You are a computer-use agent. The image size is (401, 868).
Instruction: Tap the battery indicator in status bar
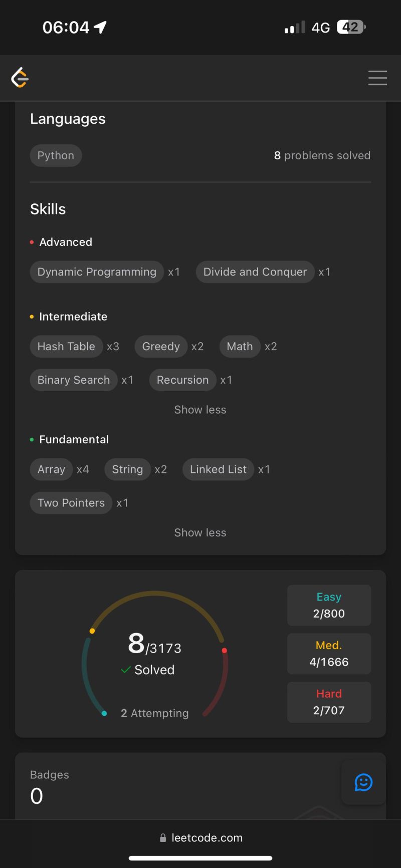click(x=351, y=27)
